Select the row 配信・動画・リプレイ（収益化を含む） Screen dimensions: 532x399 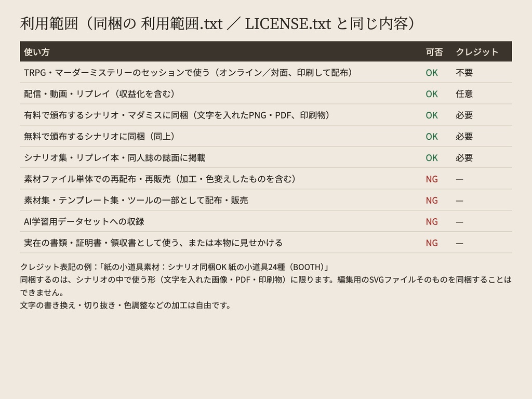pyautogui.click(x=266, y=94)
